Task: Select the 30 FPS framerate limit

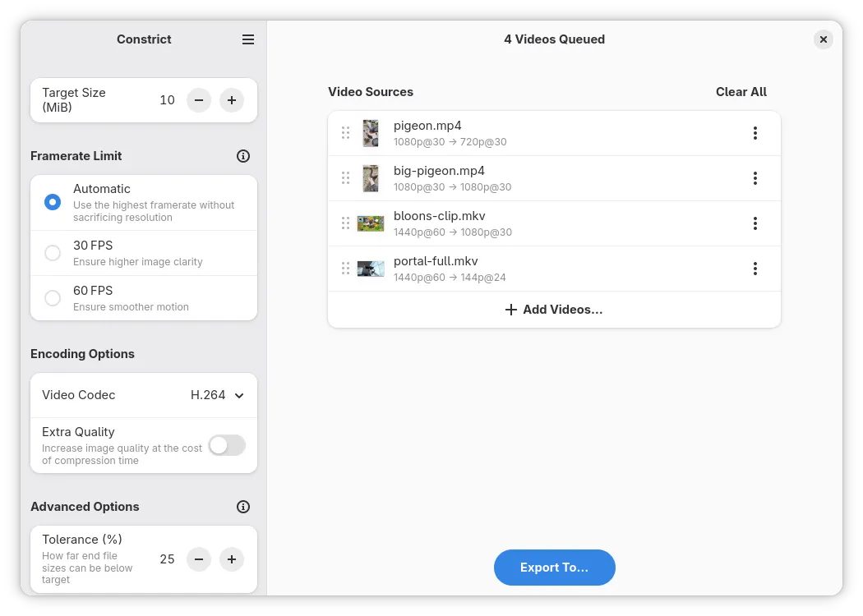Action: pyautogui.click(x=53, y=253)
